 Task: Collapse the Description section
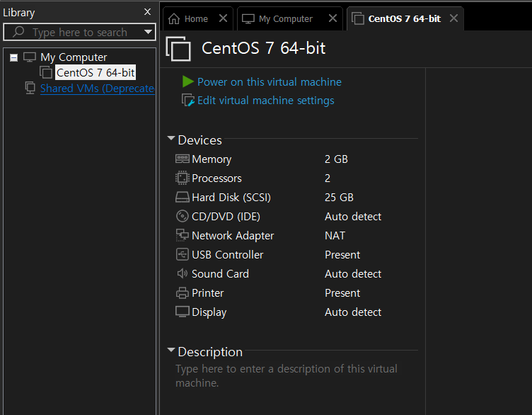(x=171, y=349)
